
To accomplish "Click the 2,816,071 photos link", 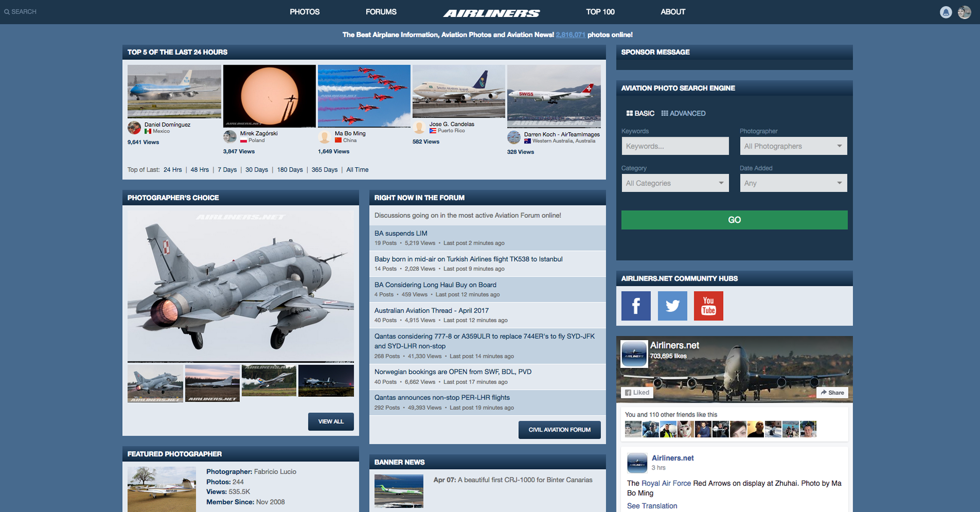I will click(x=570, y=35).
